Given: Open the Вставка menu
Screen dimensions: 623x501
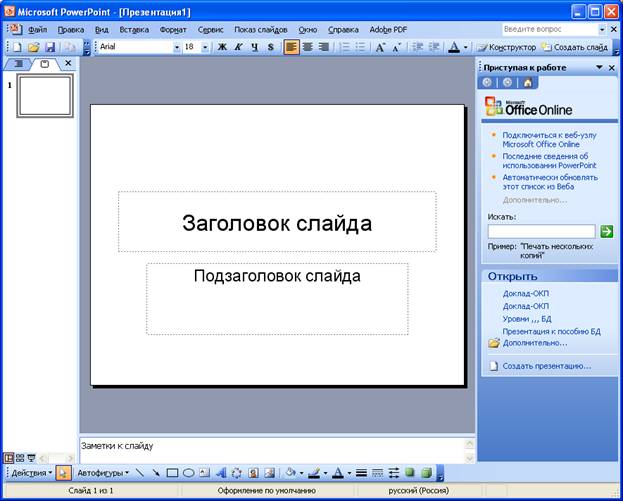Looking at the screenshot, I should (x=134, y=30).
